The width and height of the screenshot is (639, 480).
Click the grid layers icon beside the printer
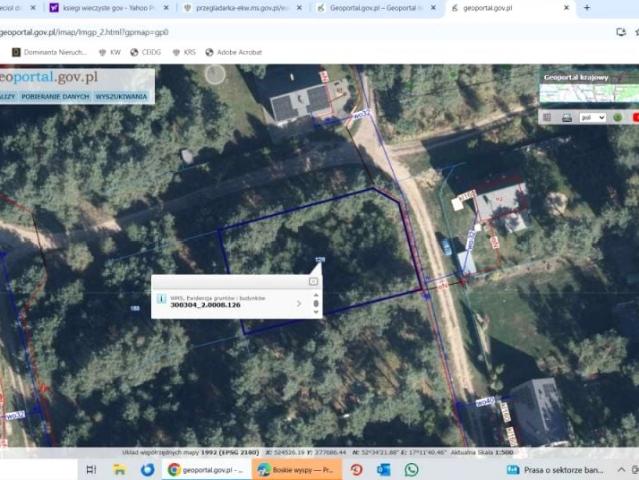pos(547,118)
